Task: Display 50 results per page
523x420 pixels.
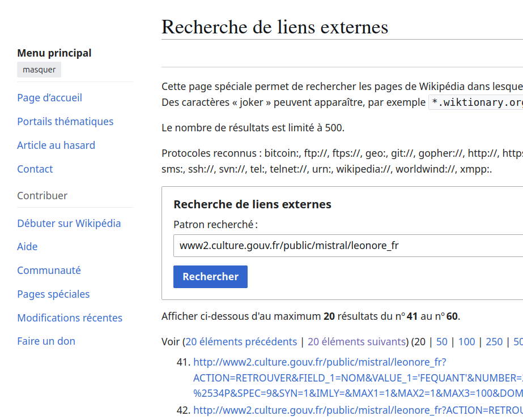Action: click(441, 341)
